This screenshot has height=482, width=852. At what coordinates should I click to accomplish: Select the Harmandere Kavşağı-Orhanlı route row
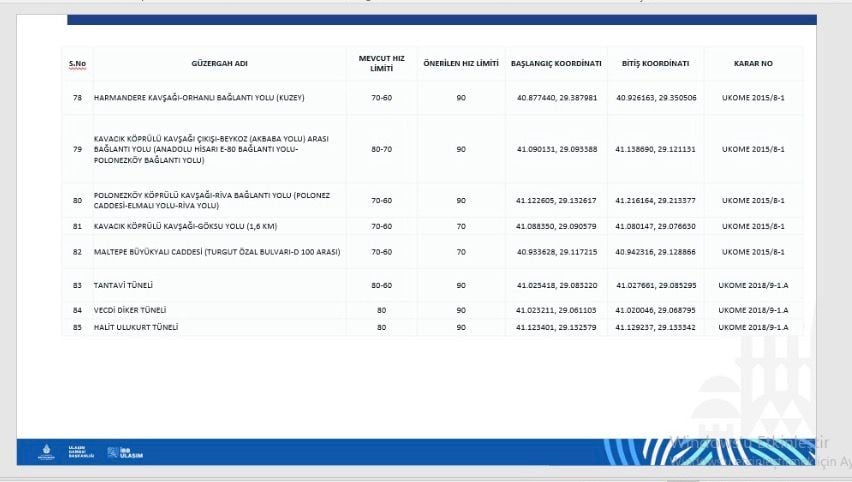[432, 98]
